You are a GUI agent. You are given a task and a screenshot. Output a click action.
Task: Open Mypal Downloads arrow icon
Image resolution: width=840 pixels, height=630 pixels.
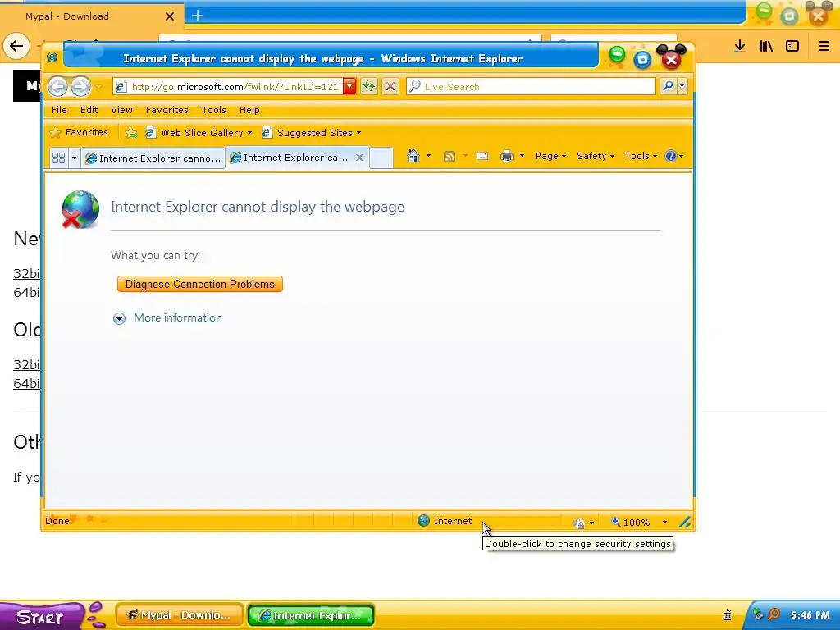[739, 46]
